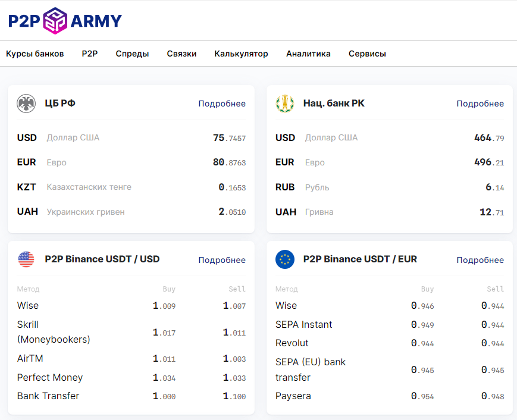Click the USD rate 75.7457 in ЦБ РФ
This screenshot has width=517, height=420.
point(229,138)
